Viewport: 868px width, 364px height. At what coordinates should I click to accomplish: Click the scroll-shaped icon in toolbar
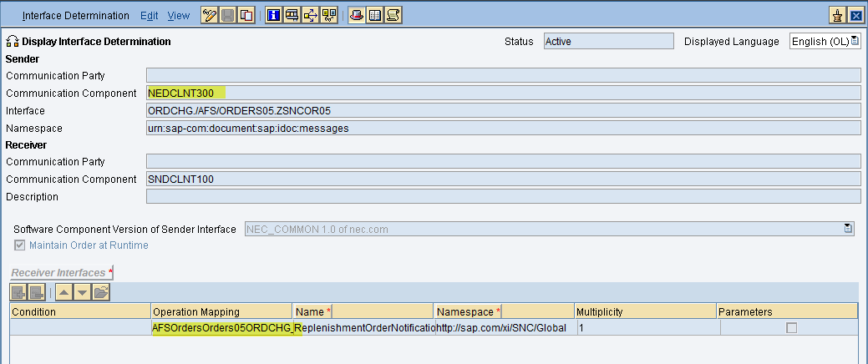393,15
